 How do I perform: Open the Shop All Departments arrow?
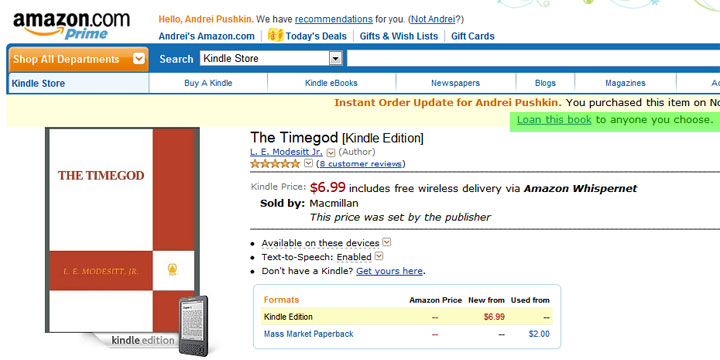(139, 59)
